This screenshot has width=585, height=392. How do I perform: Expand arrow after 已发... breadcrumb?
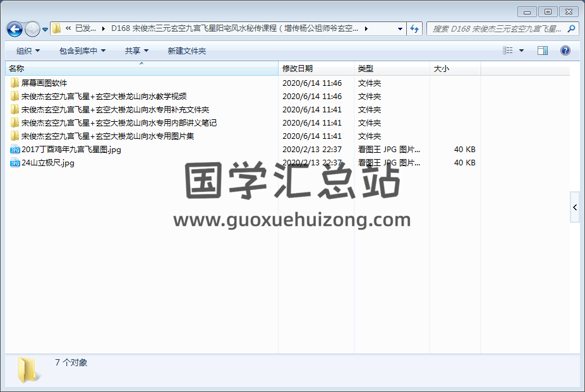103,28
